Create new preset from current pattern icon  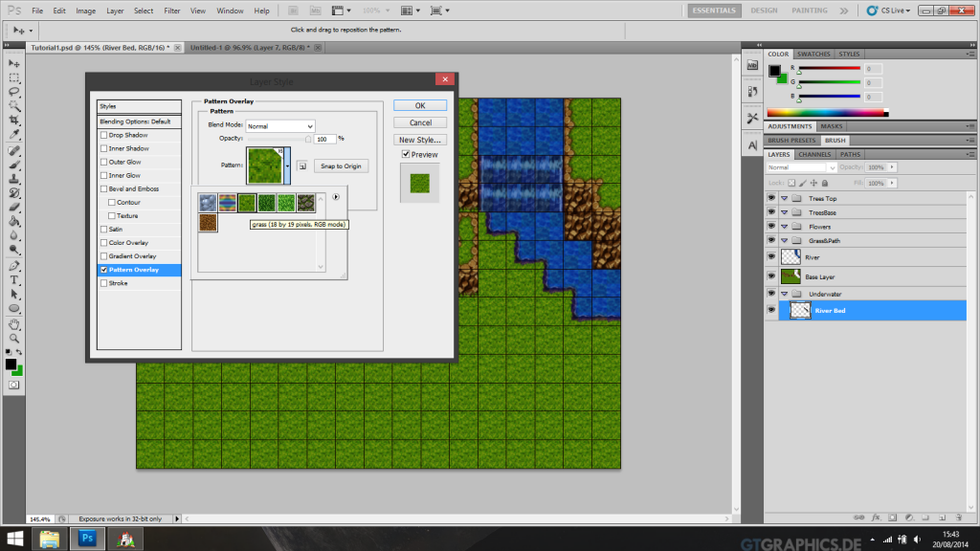click(302, 166)
